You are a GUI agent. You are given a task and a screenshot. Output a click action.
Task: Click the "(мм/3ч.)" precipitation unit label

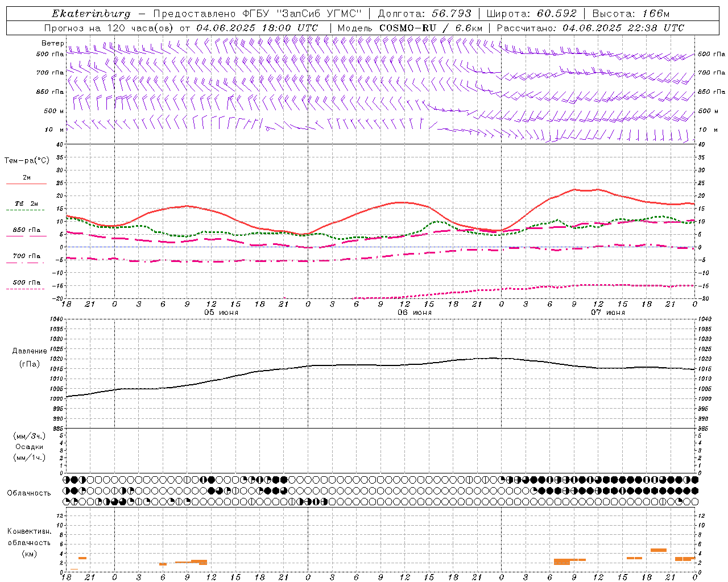(x=30, y=436)
